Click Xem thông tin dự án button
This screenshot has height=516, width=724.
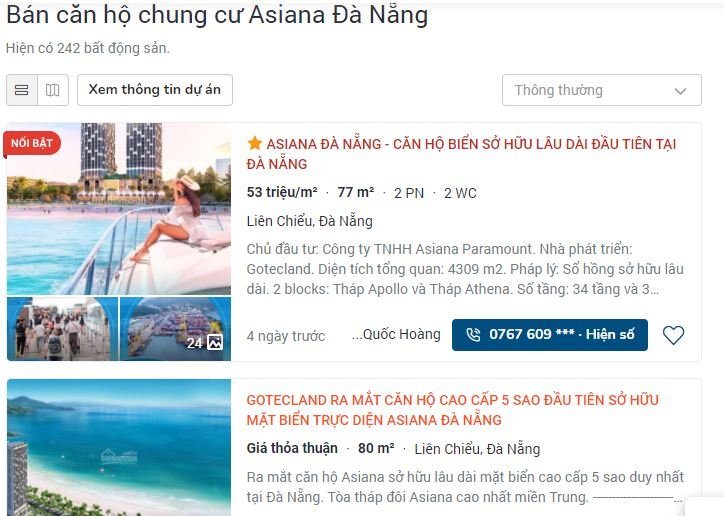[155, 90]
